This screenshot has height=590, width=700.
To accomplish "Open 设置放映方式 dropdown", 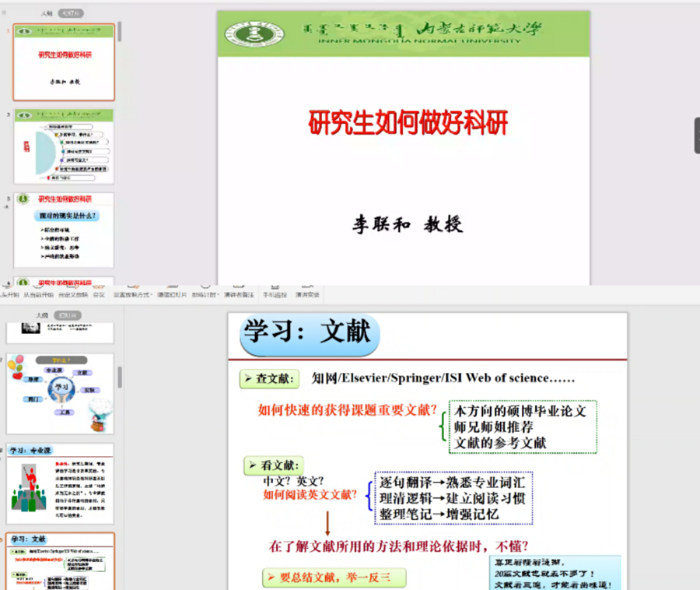I will pyautogui.click(x=132, y=294).
